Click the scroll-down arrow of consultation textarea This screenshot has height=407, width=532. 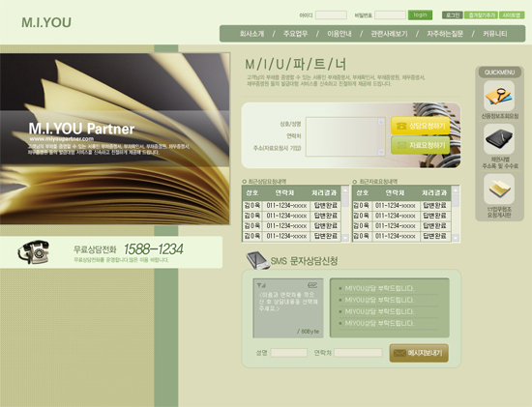[381, 153]
